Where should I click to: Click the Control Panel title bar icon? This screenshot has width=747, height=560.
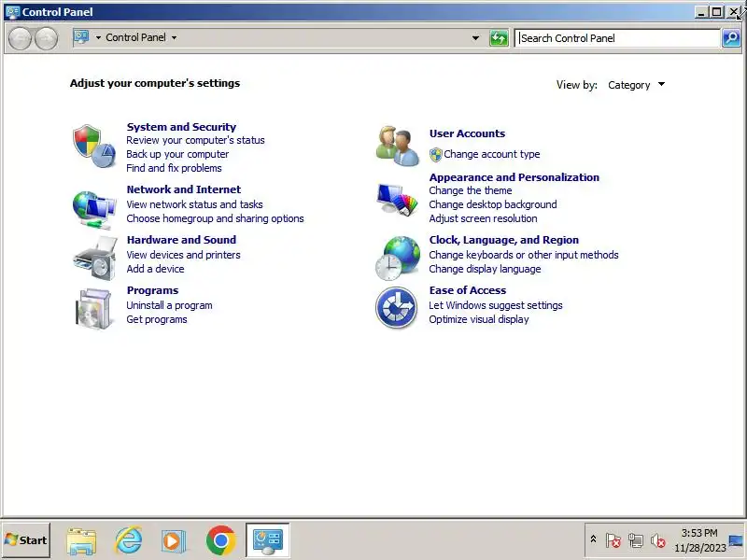click(x=13, y=11)
